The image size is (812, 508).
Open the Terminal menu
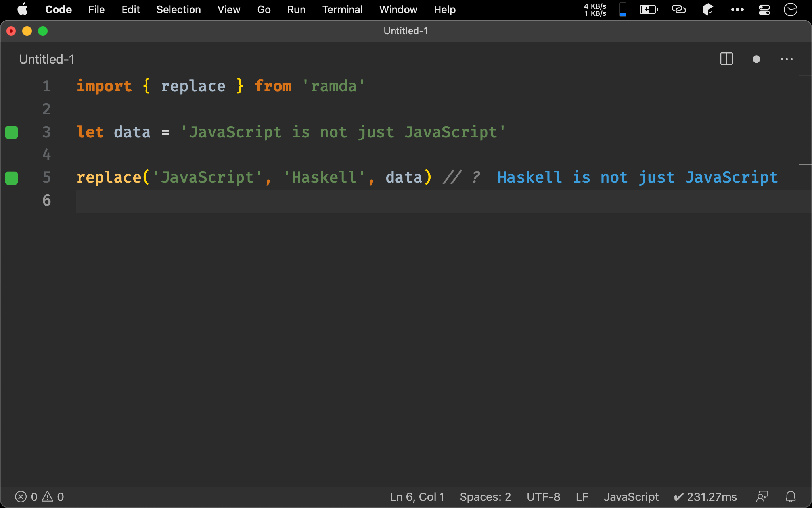point(342,10)
